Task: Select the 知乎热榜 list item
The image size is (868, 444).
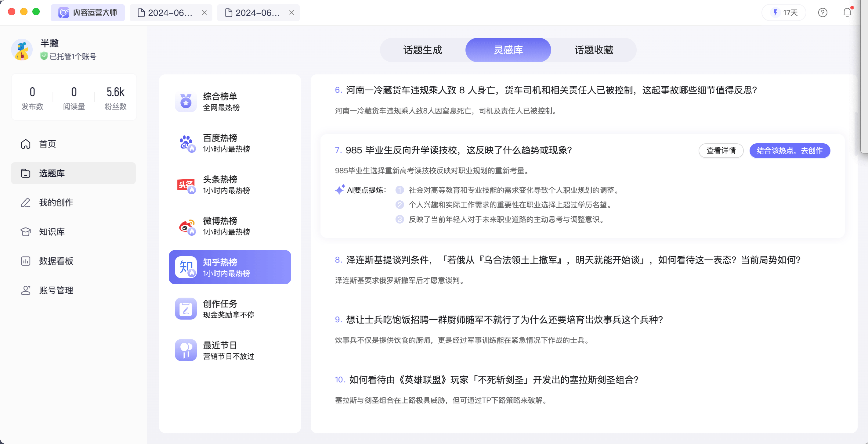Action: (x=230, y=267)
